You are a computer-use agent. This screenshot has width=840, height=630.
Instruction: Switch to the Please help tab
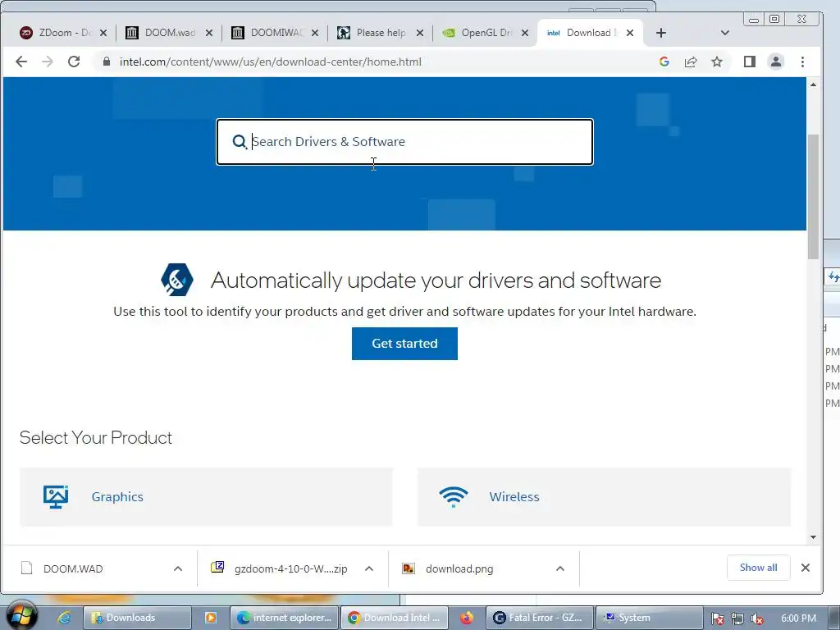(379, 33)
